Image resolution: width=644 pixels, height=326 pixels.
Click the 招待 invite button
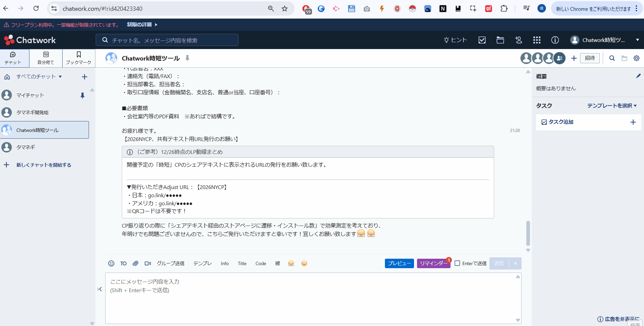tap(590, 58)
